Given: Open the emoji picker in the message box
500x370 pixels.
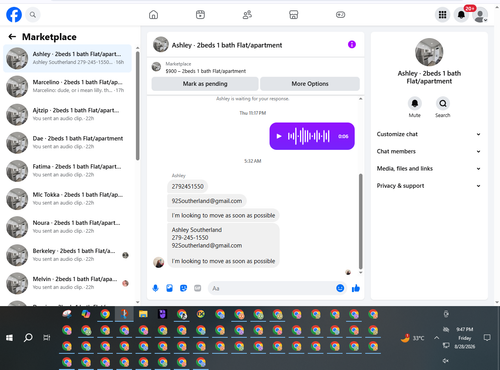Looking at the screenshot, I should pyautogui.click(x=340, y=288).
